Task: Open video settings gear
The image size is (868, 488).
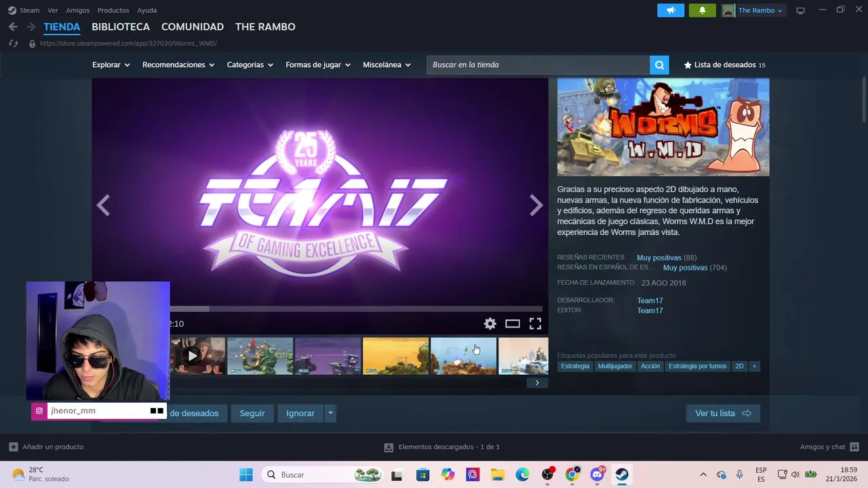Action: [x=490, y=324]
